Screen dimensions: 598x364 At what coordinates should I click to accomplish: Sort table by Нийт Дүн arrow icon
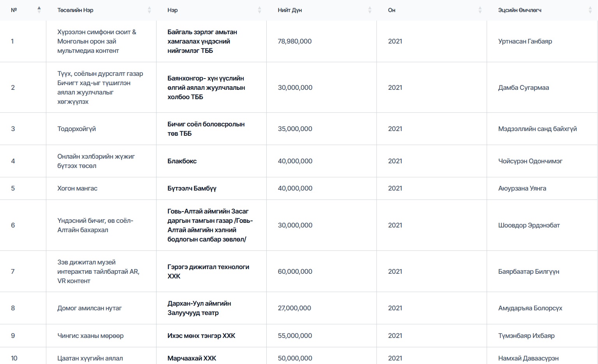tap(369, 10)
